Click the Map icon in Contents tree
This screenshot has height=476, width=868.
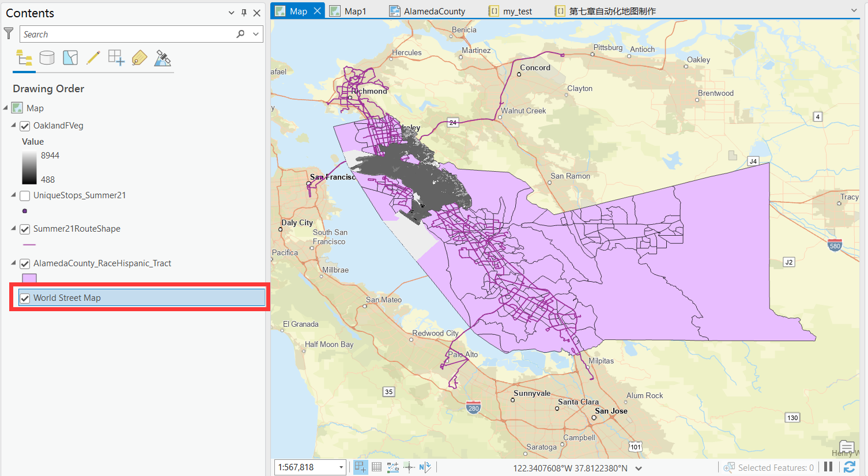(x=17, y=108)
